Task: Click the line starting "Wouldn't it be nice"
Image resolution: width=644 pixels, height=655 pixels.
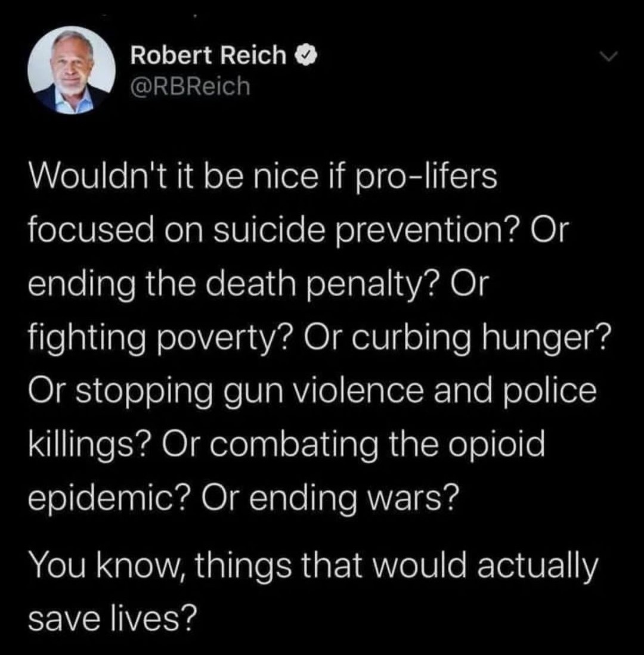Action: pos(262,179)
